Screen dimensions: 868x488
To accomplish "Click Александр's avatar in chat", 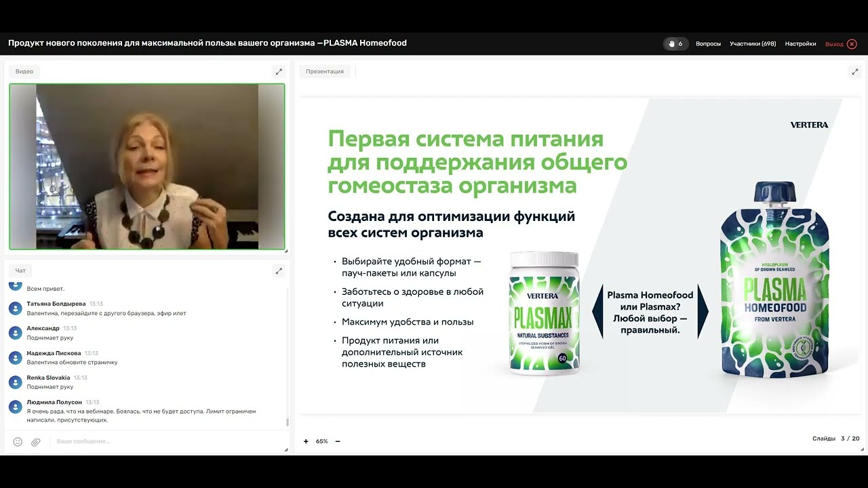I will 16,333.
